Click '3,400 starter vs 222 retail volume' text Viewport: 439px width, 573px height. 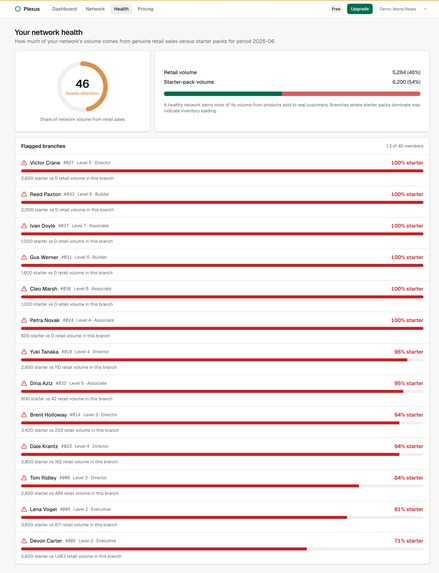(70, 430)
